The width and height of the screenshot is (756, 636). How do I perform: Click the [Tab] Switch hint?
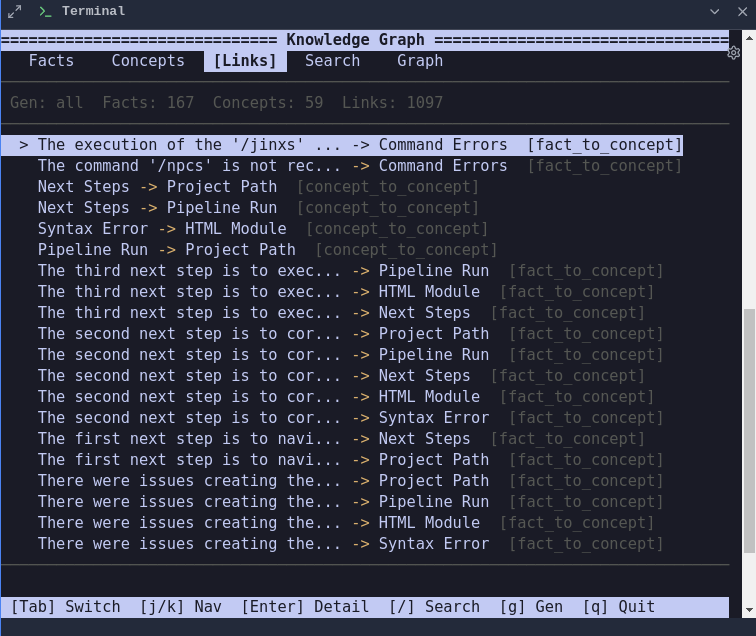point(65,607)
